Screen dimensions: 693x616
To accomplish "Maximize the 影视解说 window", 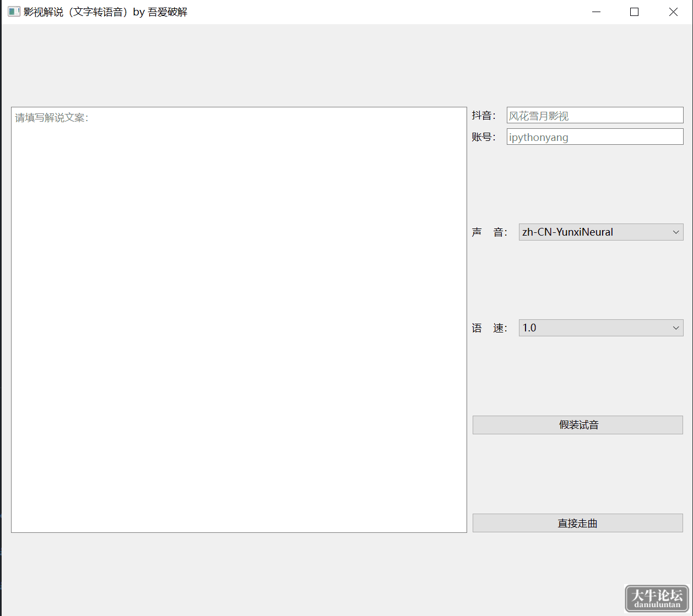I will tap(634, 12).
